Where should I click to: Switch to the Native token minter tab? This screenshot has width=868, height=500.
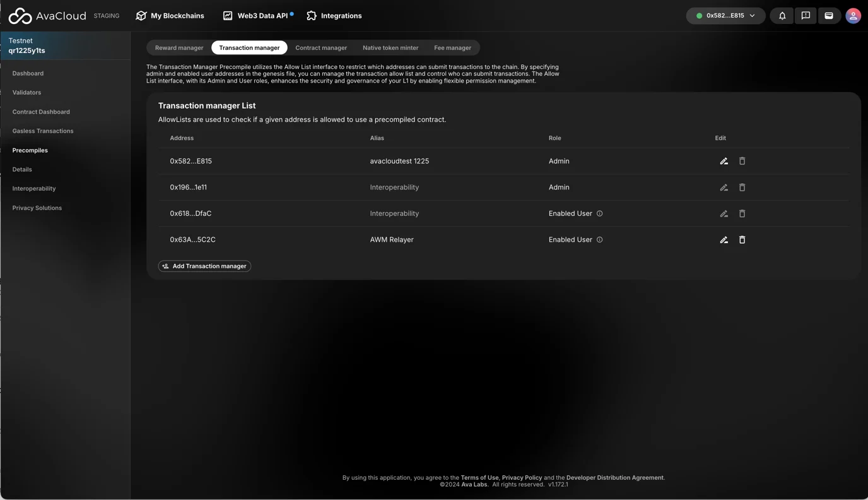[x=390, y=48]
